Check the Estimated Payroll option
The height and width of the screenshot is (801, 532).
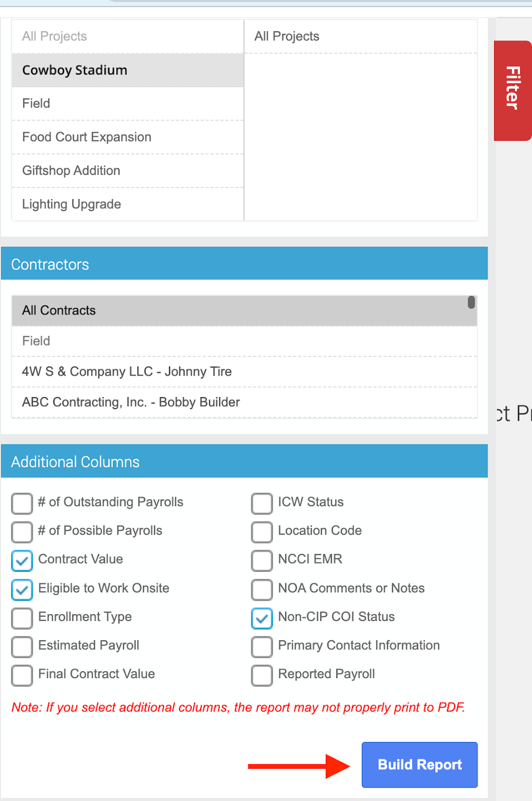[x=22, y=646]
